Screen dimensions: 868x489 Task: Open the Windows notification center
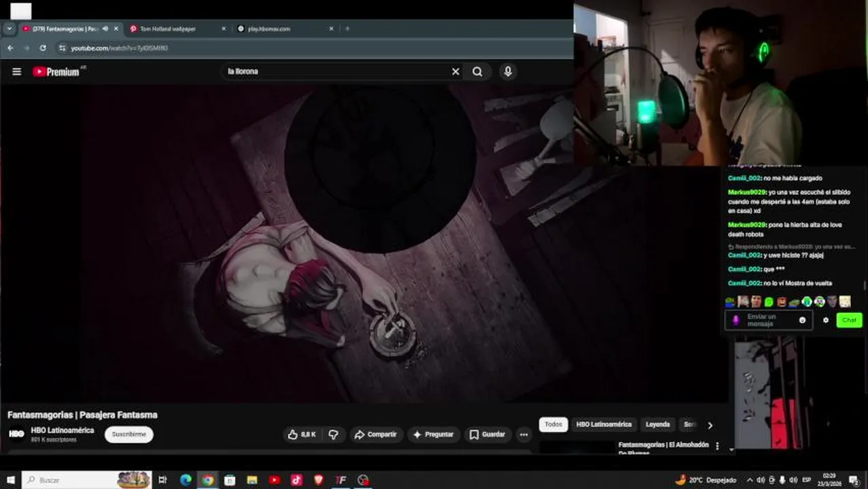(854, 480)
